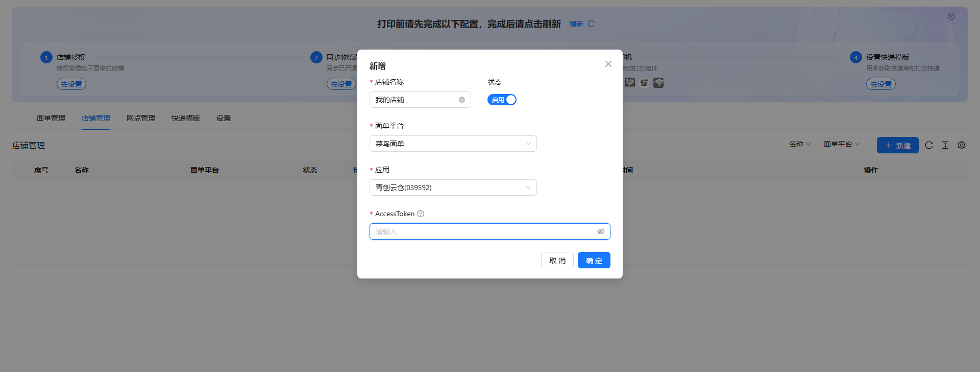Click the AccessToken help question-mark icon
The width and height of the screenshot is (980, 372).
(x=421, y=214)
